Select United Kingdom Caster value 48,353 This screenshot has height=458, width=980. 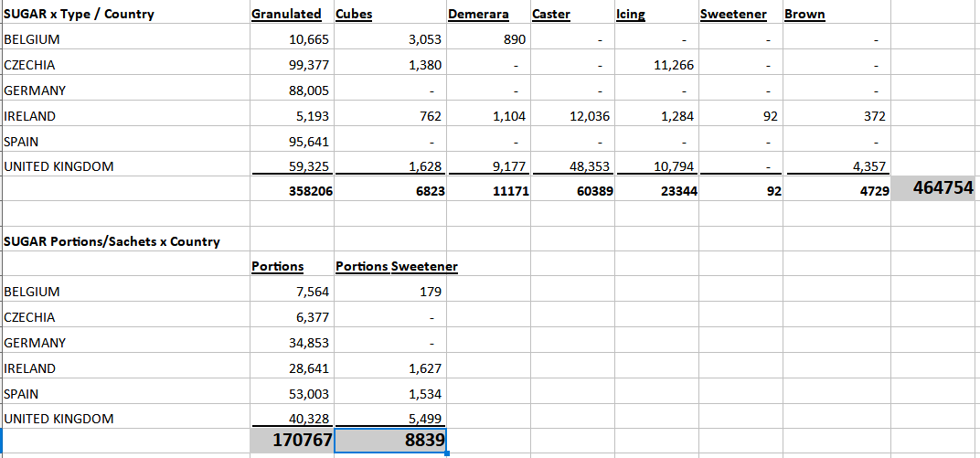click(x=589, y=167)
